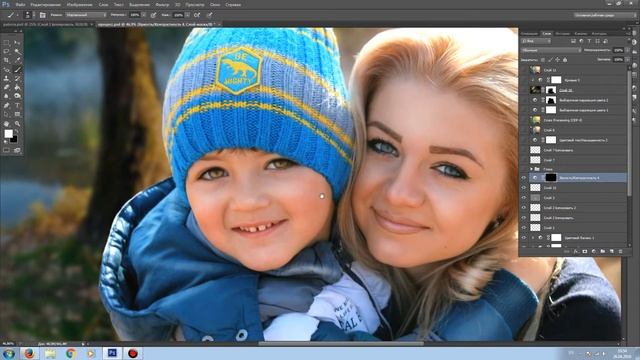Click the delete layer trash icon
Viewport: 640px width, 360px height.
[x=620, y=251]
